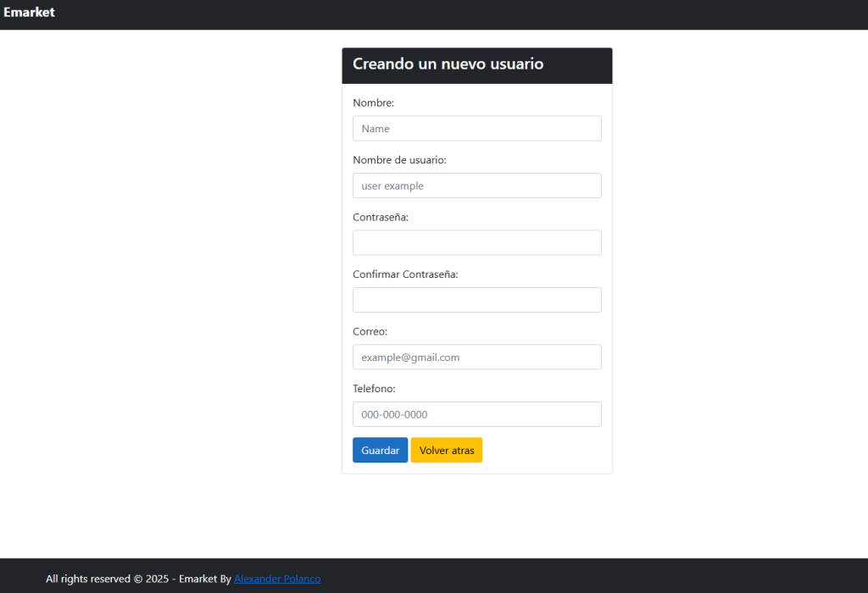The height and width of the screenshot is (593, 868).
Task: Focus the Name placeholder input field
Action: 476,129
